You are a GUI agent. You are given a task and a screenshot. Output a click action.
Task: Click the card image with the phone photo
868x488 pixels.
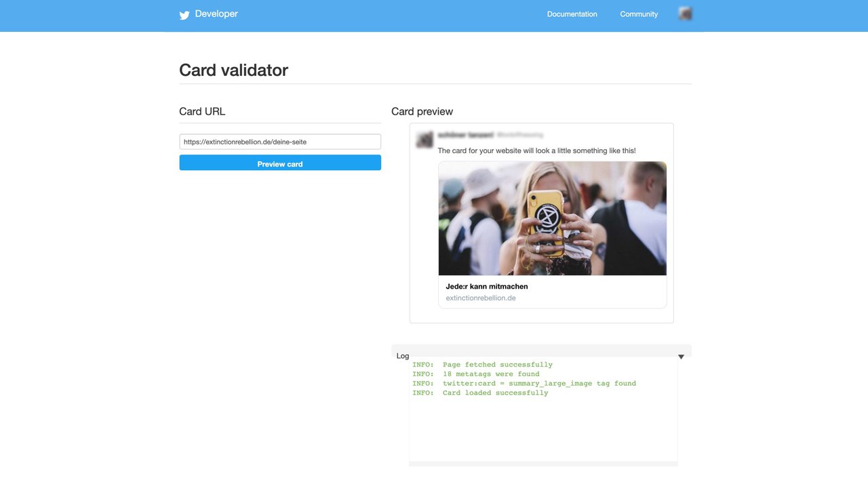pos(552,218)
